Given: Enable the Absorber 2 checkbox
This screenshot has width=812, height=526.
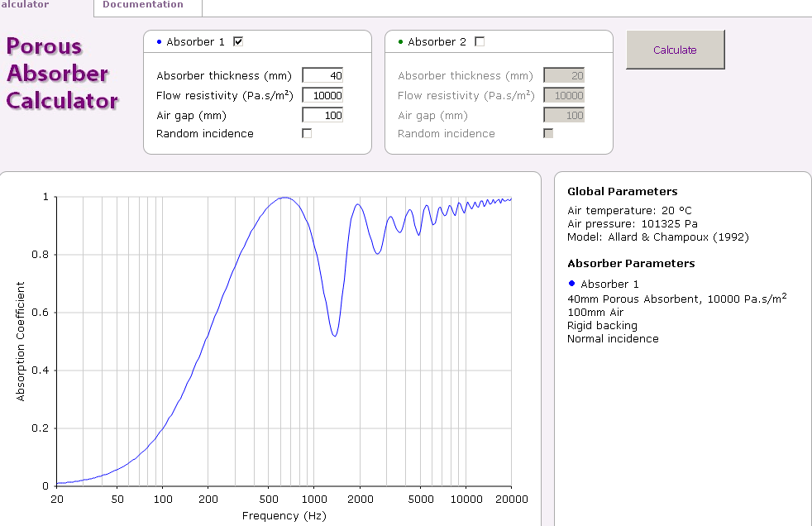Looking at the screenshot, I should [x=480, y=41].
